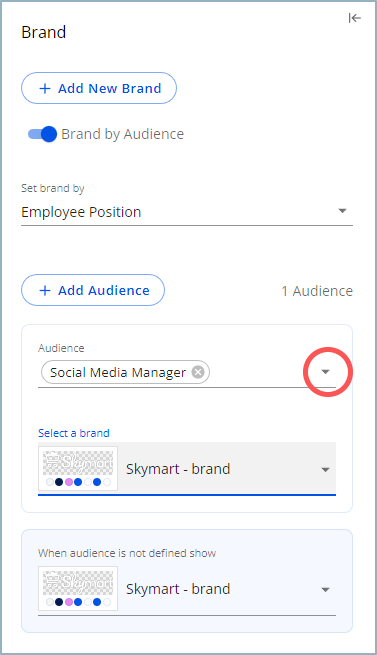Click the Set brand by label

tap(53, 188)
